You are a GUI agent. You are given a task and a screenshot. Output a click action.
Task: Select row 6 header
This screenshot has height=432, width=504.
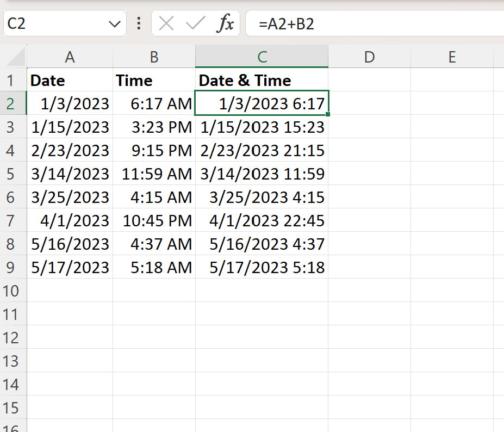pos(13,197)
